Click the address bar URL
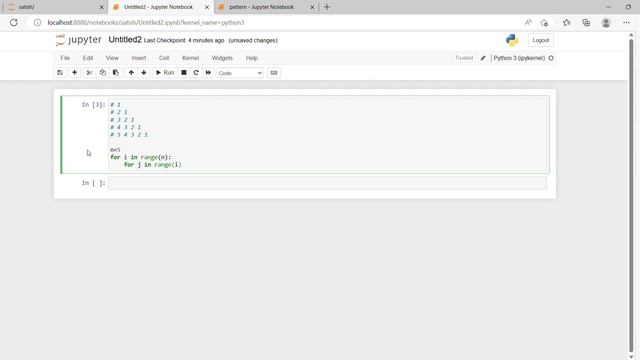The height and width of the screenshot is (360, 640). click(x=146, y=22)
